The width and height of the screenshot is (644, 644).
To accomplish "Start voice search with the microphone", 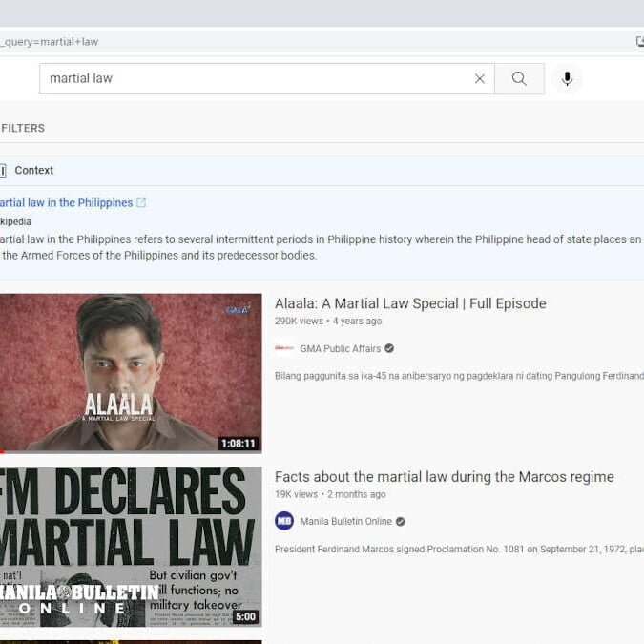I will point(567,79).
